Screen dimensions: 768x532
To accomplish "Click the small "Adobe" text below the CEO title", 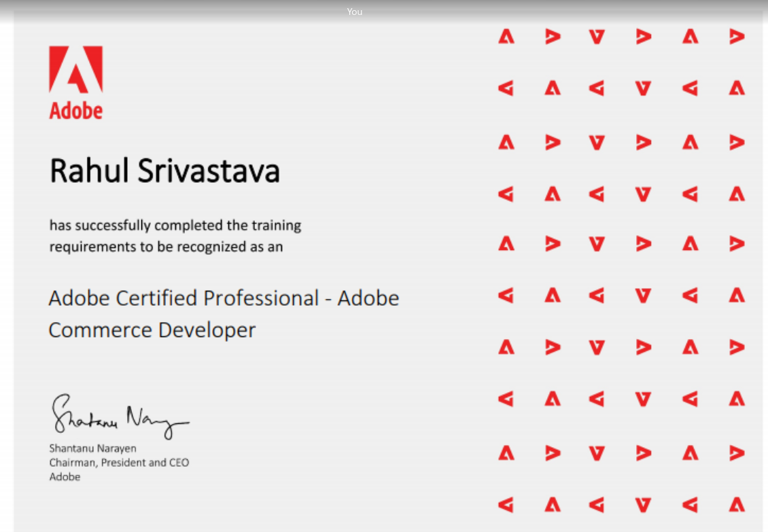I will pyautogui.click(x=65, y=477).
